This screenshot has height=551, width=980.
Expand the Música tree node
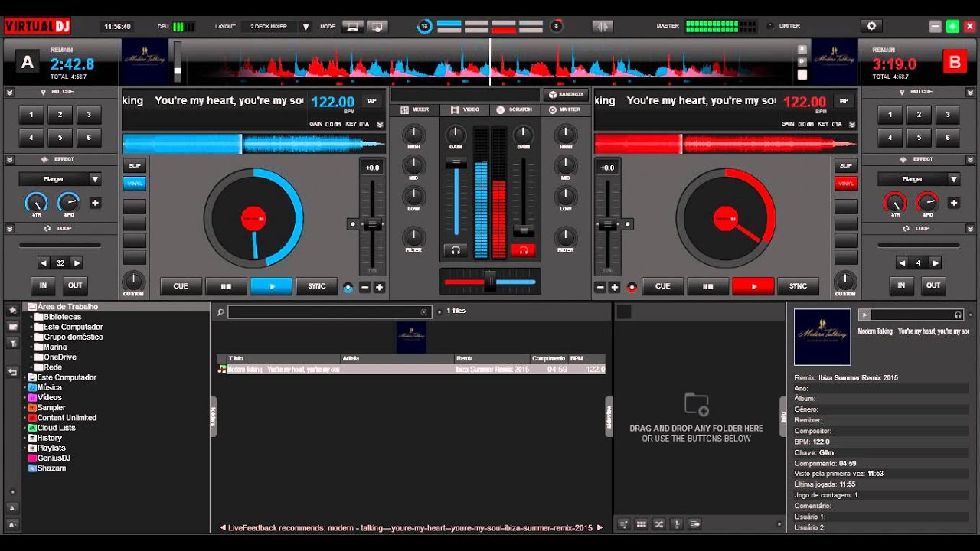24,388
